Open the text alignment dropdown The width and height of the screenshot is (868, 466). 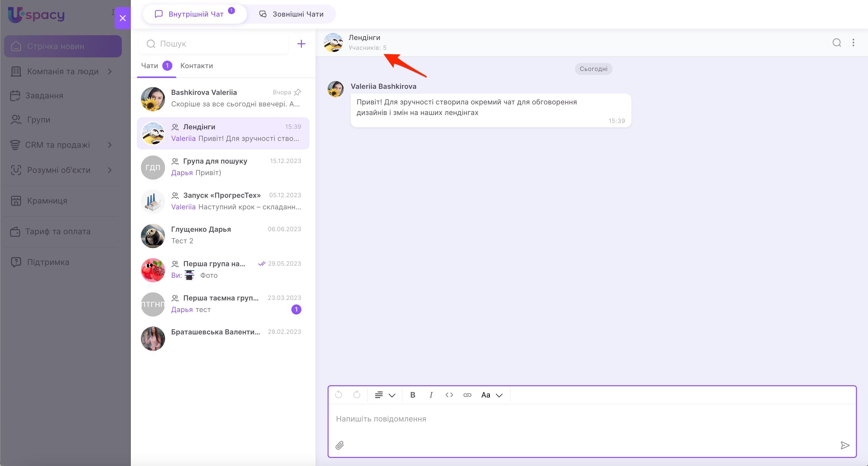click(384, 395)
